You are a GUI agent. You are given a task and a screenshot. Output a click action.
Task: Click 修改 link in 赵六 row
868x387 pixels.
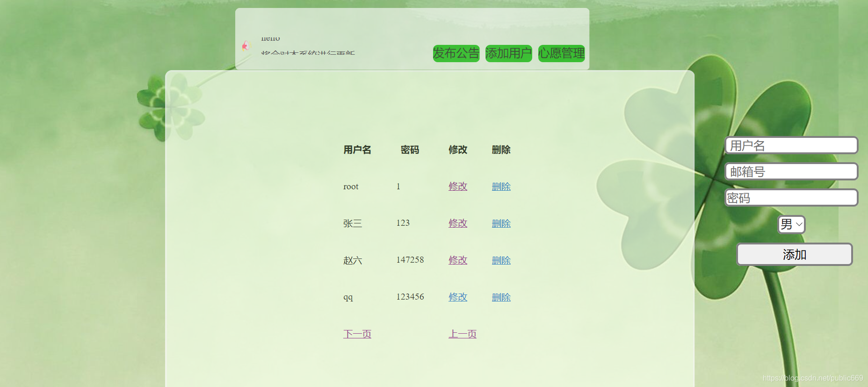pyautogui.click(x=458, y=260)
